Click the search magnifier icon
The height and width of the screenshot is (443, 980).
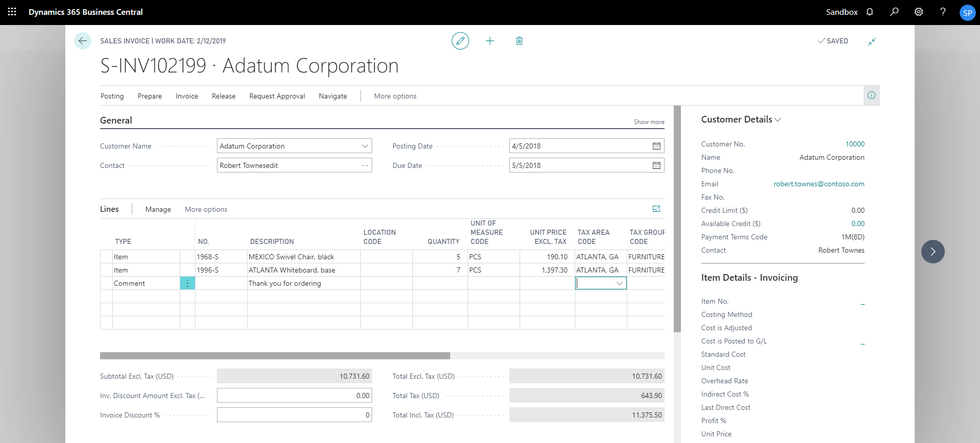(894, 12)
